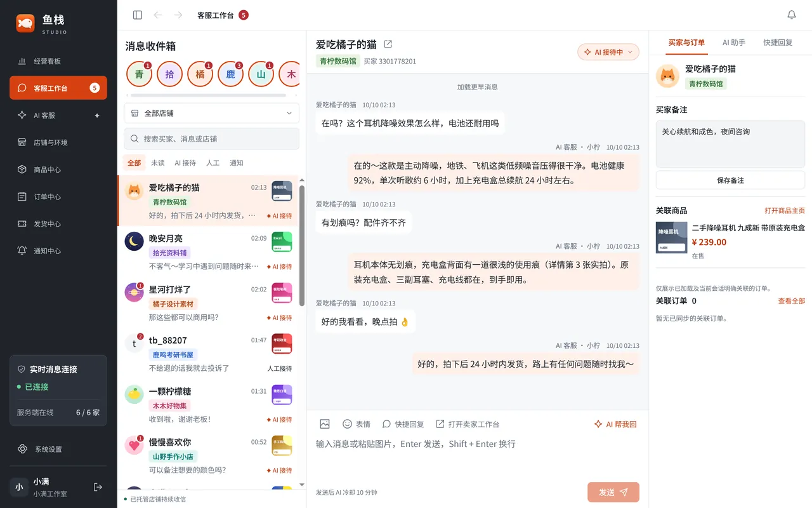Image resolution: width=812 pixels, height=508 pixels.
Task: Toggle the AI 接待中 dropdown
Action: pyautogui.click(x=608, y=52)
